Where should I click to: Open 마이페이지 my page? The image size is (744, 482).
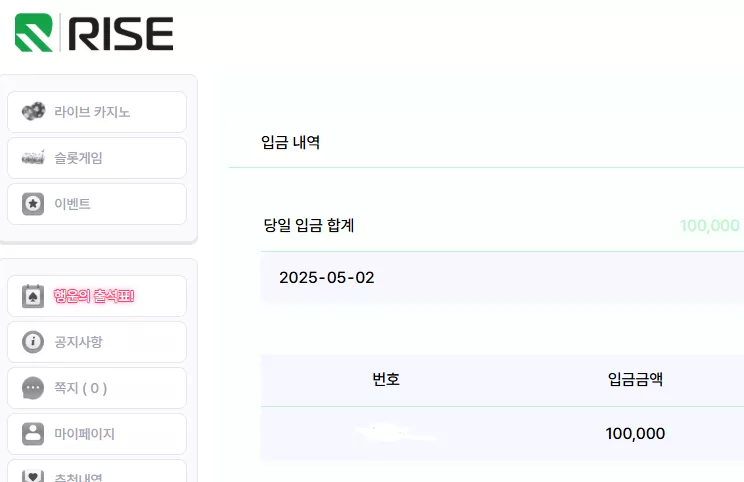click(x=97, y=434)
